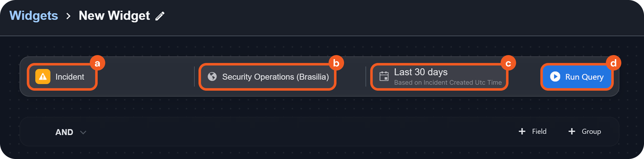Click the orange callout badge labeled a
644x159 pixels.
coord(97,63)
